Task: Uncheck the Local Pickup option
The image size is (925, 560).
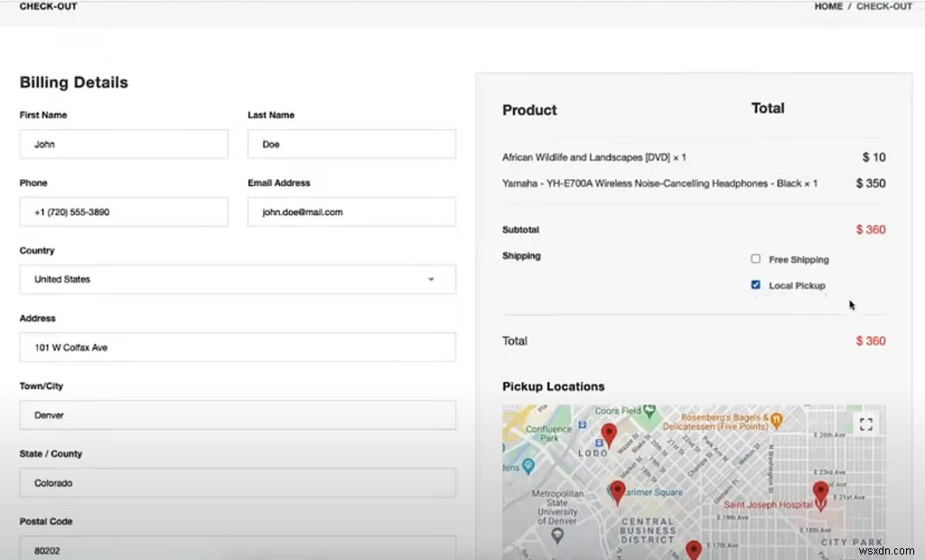Action: (756, 285)
